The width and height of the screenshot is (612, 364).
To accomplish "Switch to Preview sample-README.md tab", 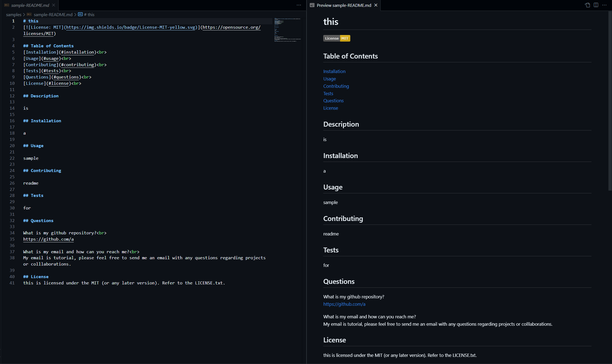I will point(344,5).
